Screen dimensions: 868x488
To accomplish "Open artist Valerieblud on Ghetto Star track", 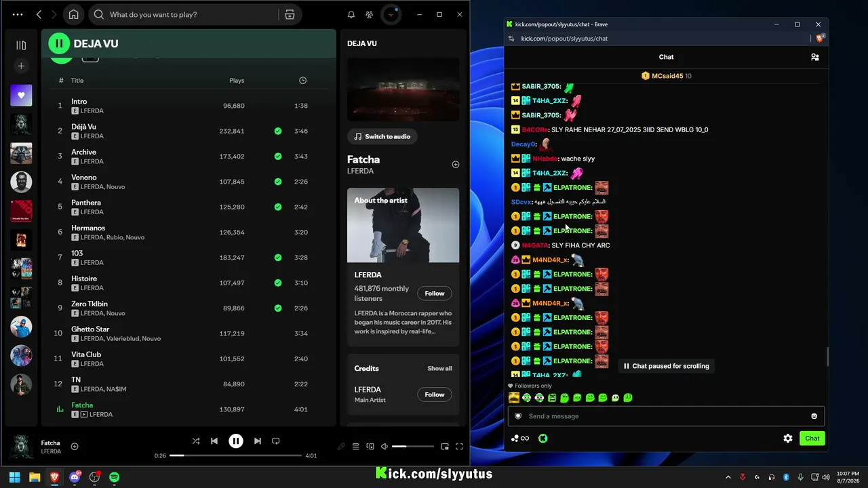I will (122, 339).
